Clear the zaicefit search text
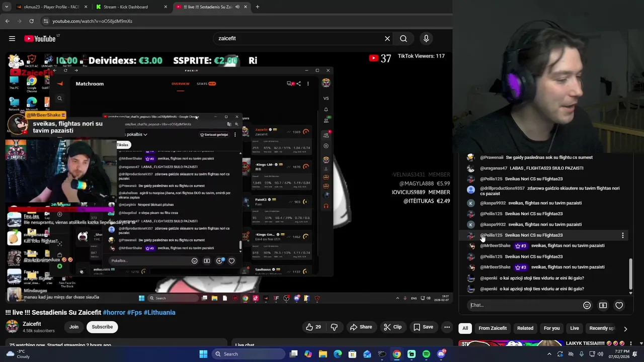 [387, 39]
